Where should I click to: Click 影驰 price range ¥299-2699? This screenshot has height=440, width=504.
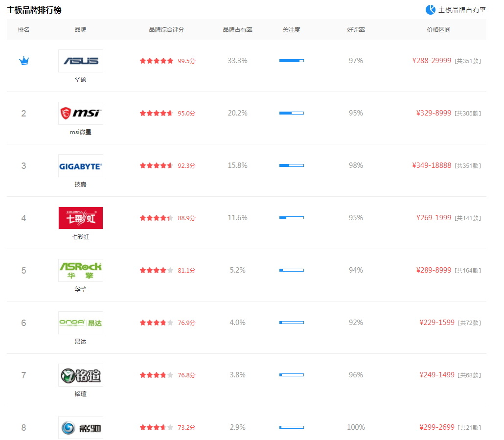[437, 427]
